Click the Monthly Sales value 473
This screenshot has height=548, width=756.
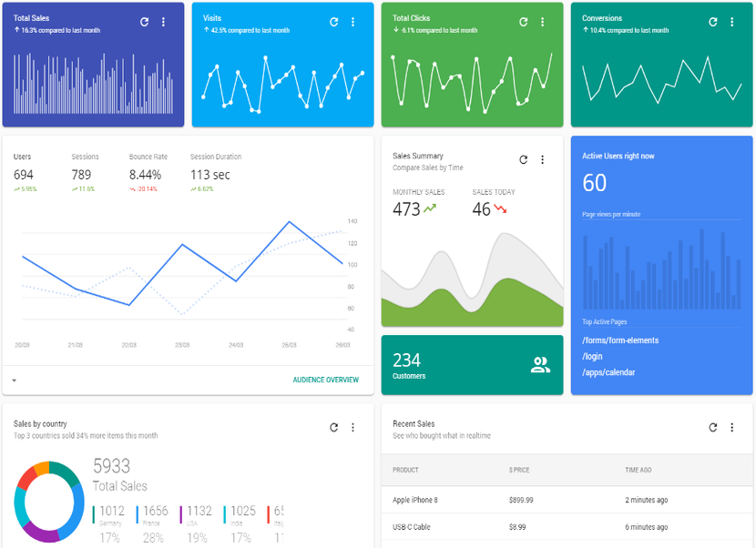406,209
